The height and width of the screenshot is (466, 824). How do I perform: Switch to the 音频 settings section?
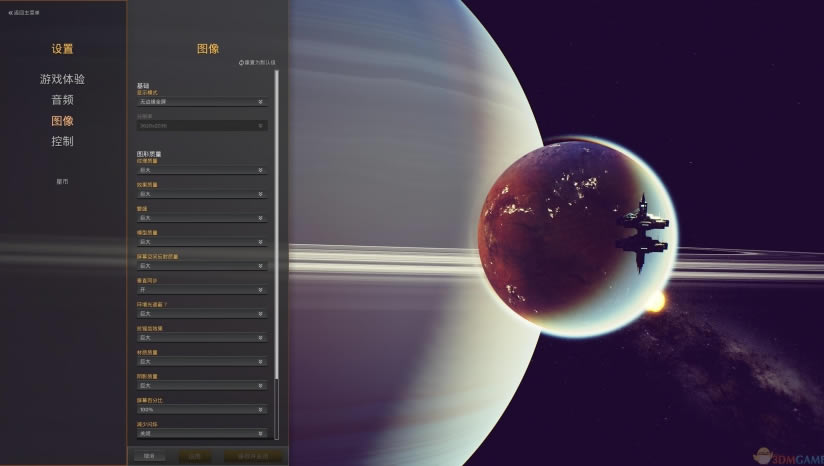pyautogui.click(x=62, y=100)
